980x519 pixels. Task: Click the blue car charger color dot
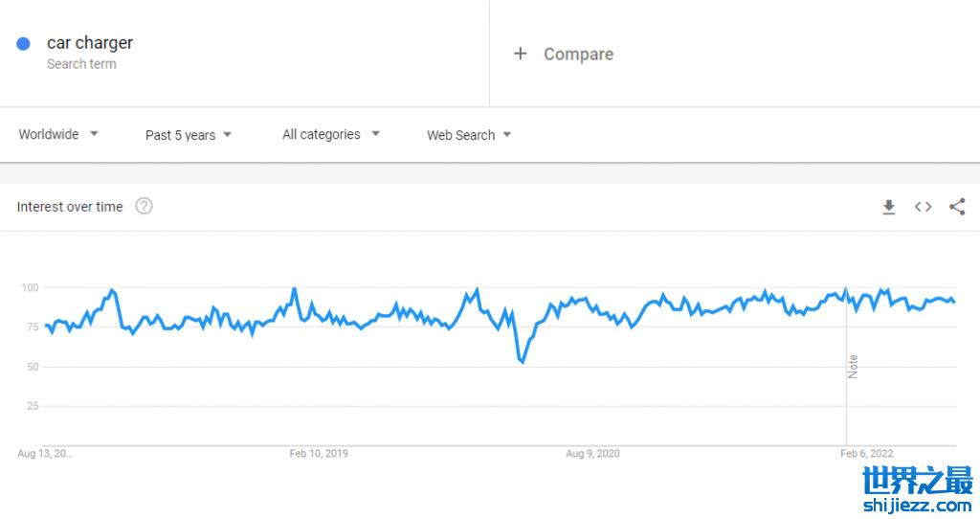(x=24, y=43)
